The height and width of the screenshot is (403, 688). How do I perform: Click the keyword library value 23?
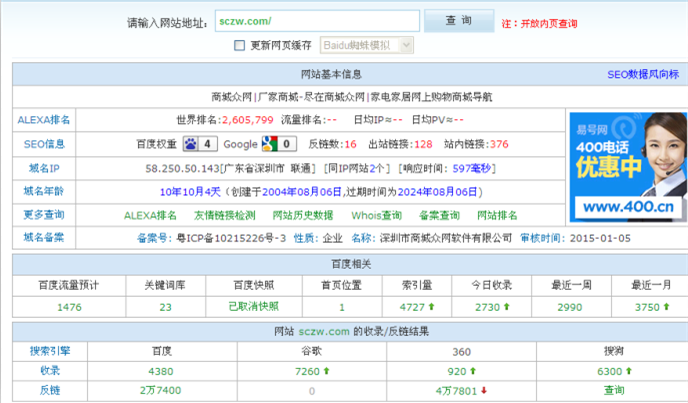165,307
